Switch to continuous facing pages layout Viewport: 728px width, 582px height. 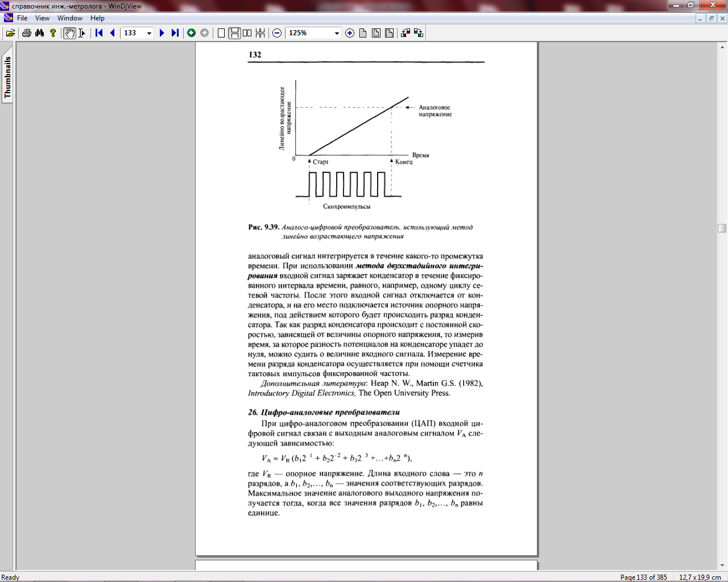click(260, 33)
